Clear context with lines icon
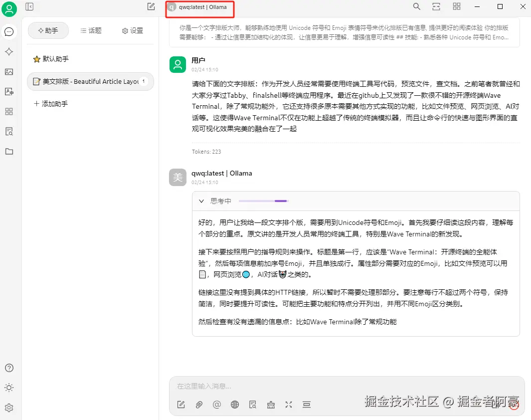Viewport: 531px width, 420px height. [307, 405]
